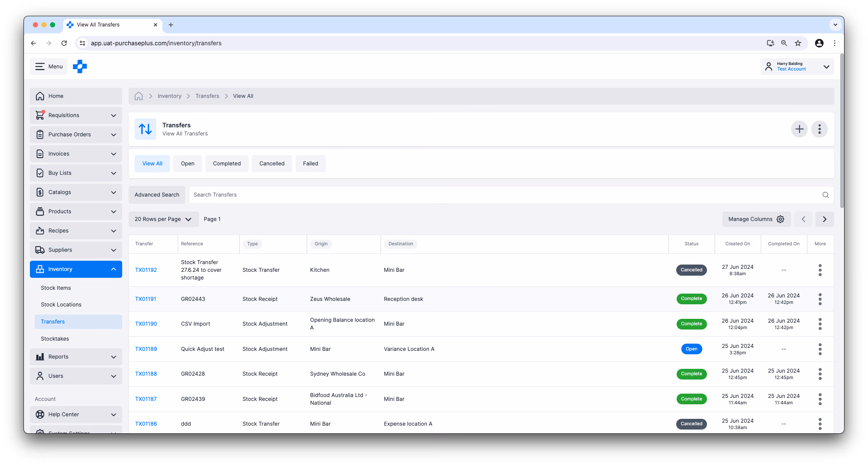The image size is (868, 465).
Task: Click the home breadcrumb icon
Action: (138, 96)
